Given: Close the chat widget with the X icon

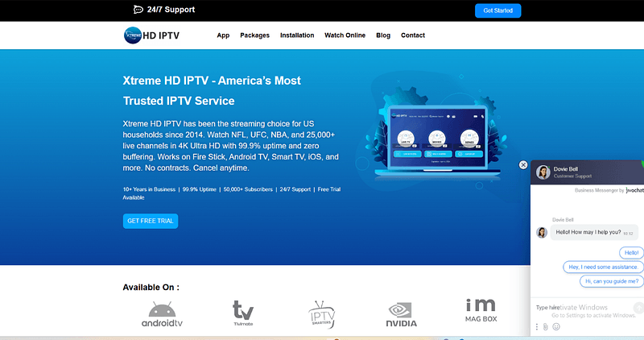Looking at the screenshot, I should tap(522, 165).
